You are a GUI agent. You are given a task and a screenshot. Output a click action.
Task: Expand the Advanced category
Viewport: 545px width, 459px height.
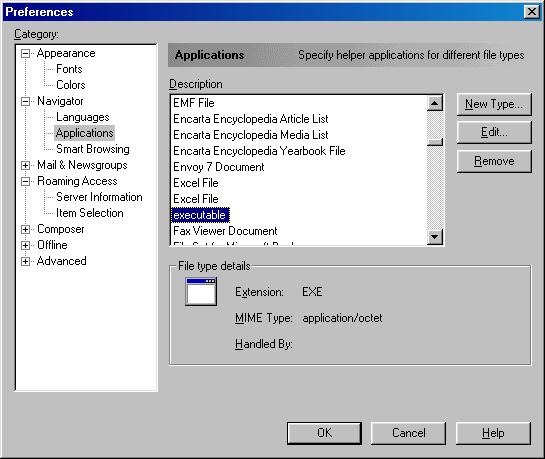pos(25,261)
